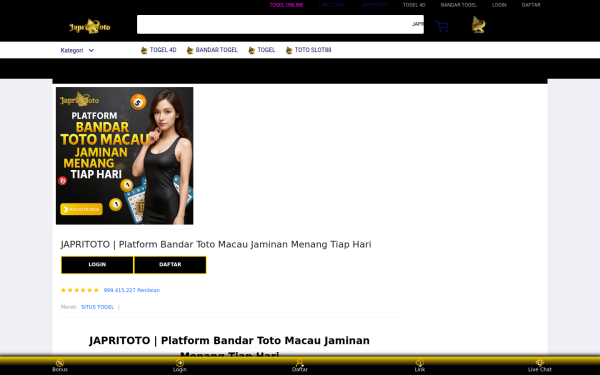The image size is (600, 375).
Task: Click the product title text JAPRITOTO Platform Bandar
Action: [216, 244]
